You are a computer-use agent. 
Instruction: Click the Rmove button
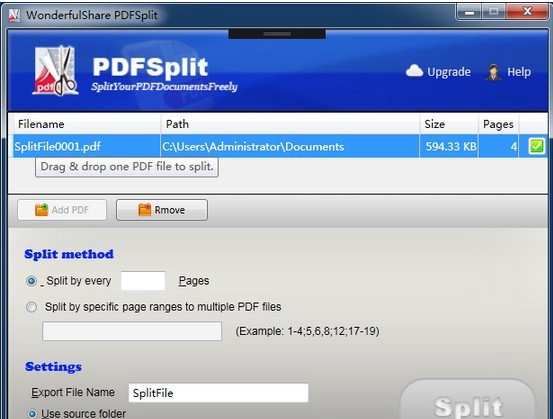pyautogui.click(x=162, y=210)
